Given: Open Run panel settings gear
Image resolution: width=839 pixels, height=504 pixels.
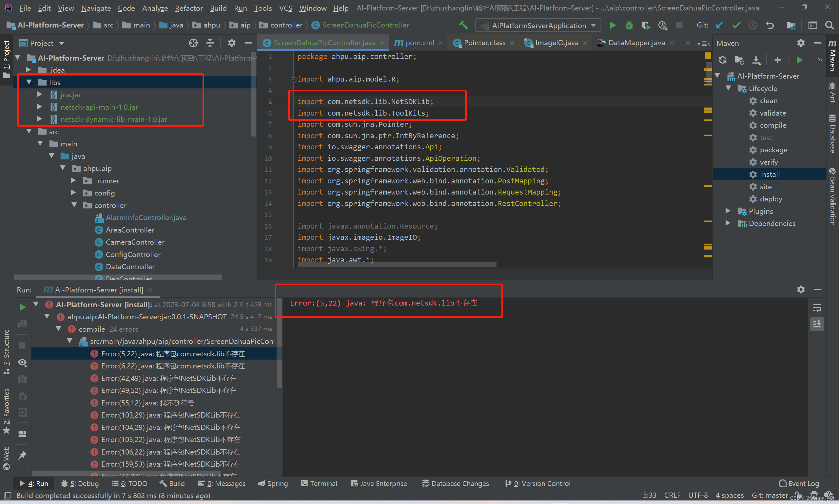Looking at the screenshot, I should coord(801,290).
